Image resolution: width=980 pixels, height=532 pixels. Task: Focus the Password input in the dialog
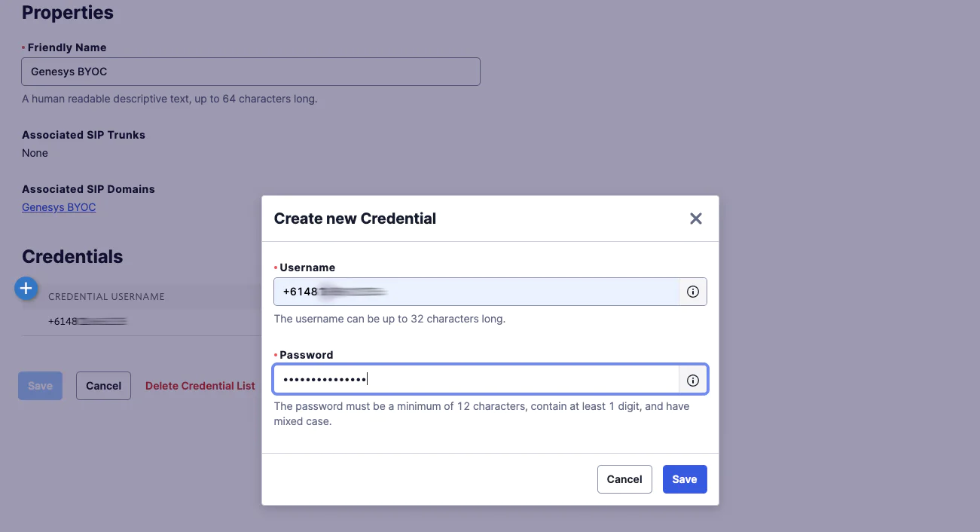click(476, 380)
